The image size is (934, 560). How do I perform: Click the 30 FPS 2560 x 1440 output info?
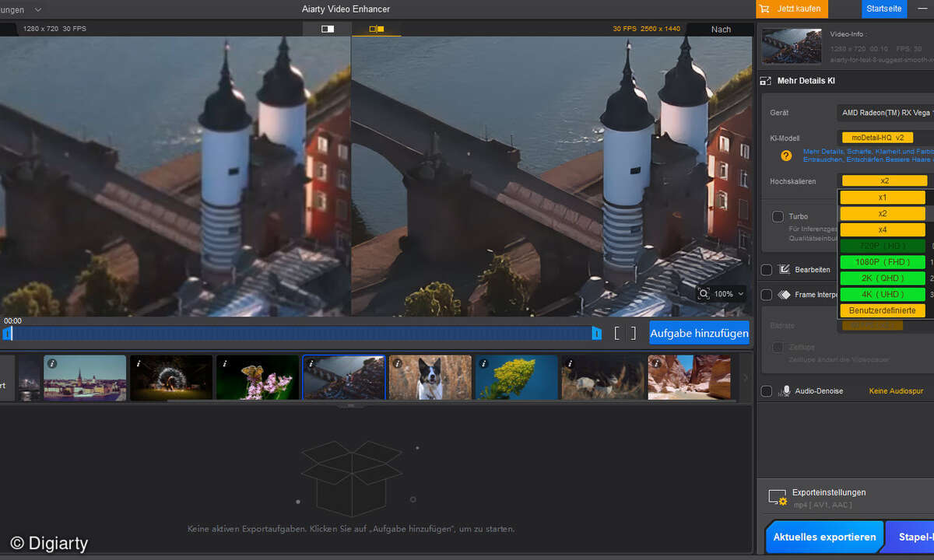click(646, 29)
